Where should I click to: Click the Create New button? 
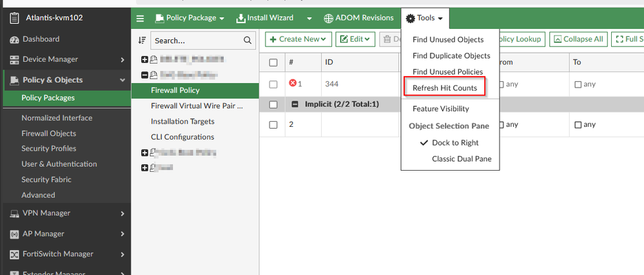tap(298, 39)
